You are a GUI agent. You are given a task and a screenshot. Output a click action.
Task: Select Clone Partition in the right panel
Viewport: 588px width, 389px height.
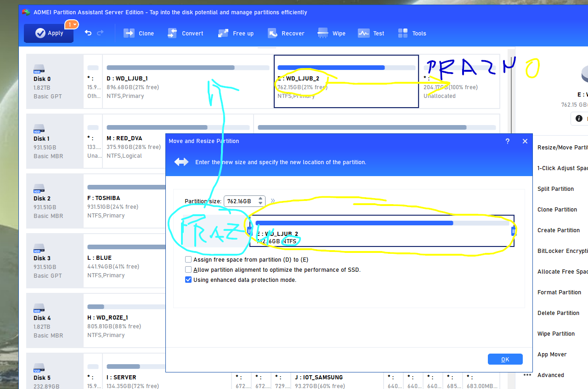tap(557, 210)
